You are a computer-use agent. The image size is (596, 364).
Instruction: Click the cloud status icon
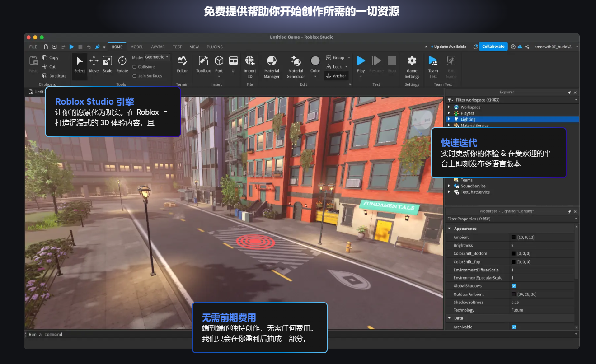click(x=520, y=47)
